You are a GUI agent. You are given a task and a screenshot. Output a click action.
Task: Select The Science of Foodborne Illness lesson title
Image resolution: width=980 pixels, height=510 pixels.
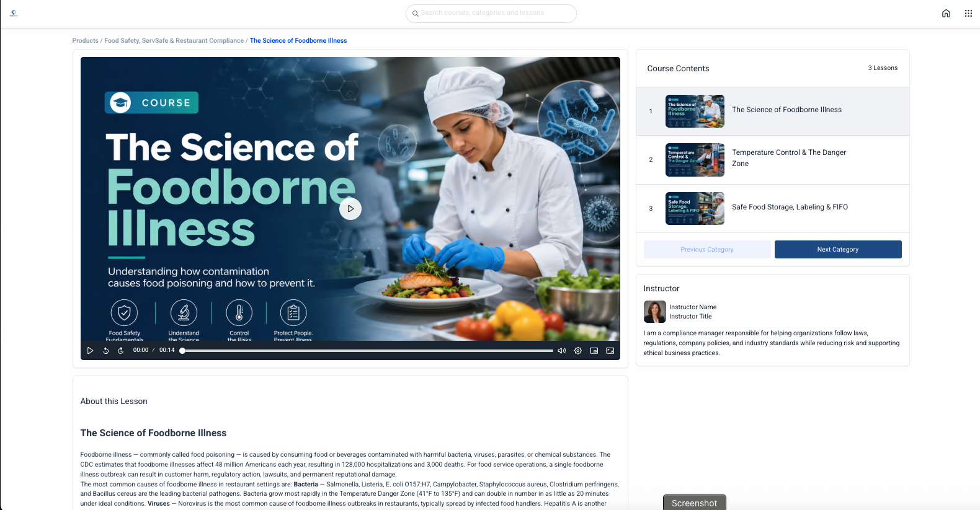point(786,110)
